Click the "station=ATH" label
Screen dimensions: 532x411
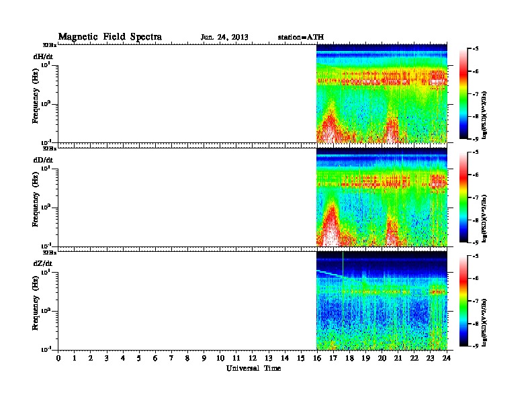click(301, 38)
